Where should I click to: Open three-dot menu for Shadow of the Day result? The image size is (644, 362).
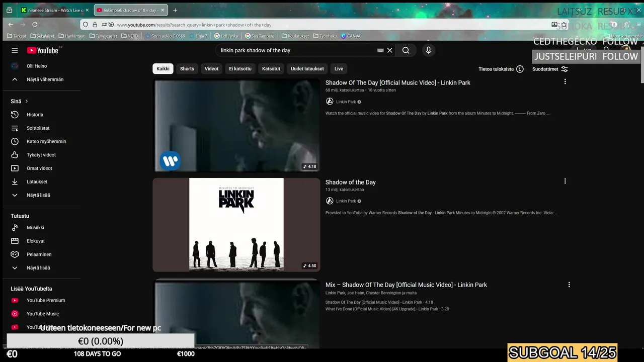click(565, 181)
